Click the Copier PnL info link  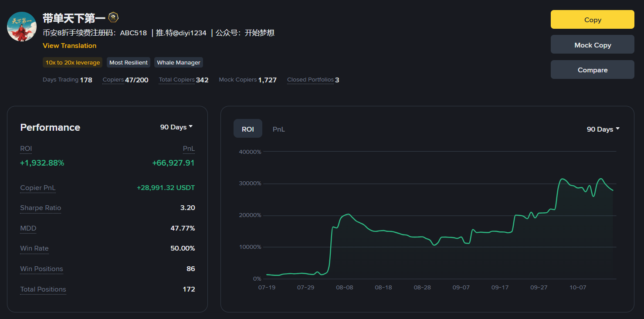click(x=37, y=188)
